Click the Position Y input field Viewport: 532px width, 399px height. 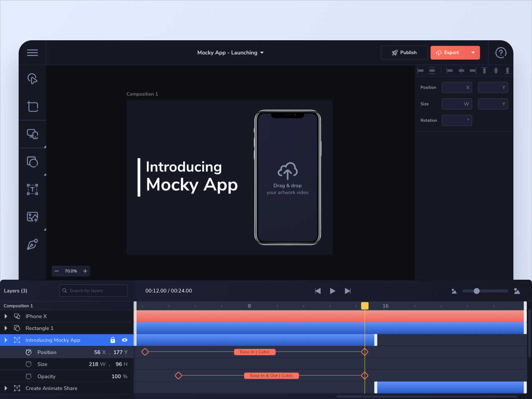pos(493,87)
